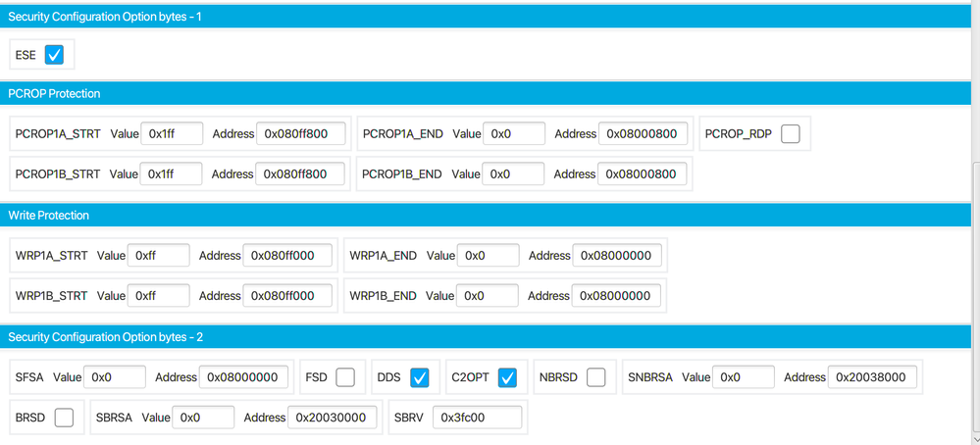The width and height of the screenshot is (980, 445).
Task: Uncheck the C2OPT checkbox
Action: (x=507, y=377)
